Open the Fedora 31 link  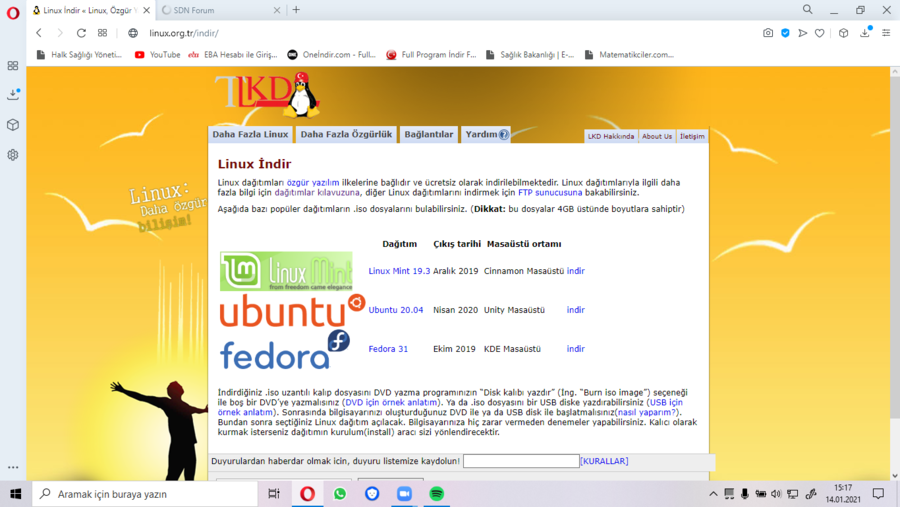pos(388,349)
